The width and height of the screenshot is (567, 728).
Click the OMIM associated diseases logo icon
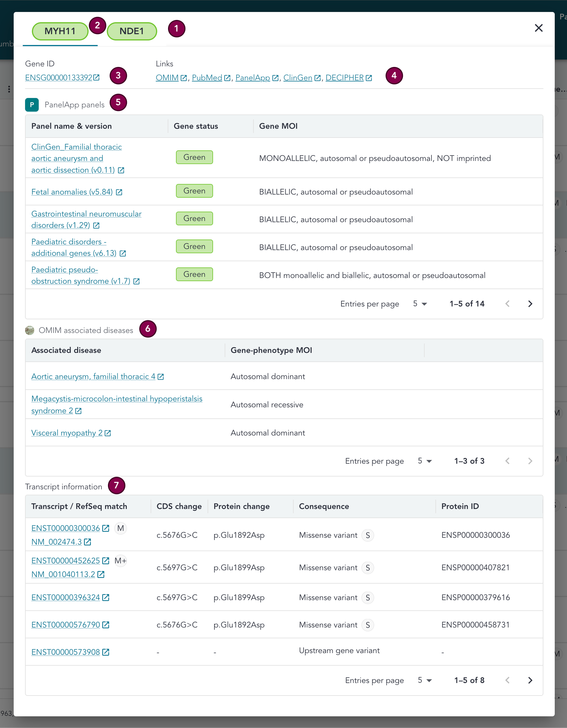(x=30, y=330)
